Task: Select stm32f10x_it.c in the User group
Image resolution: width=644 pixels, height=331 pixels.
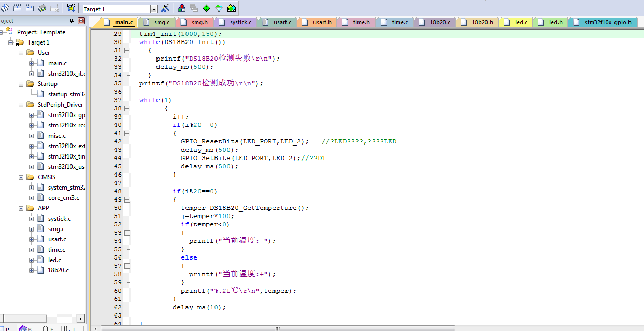Action: coord(66,74)
